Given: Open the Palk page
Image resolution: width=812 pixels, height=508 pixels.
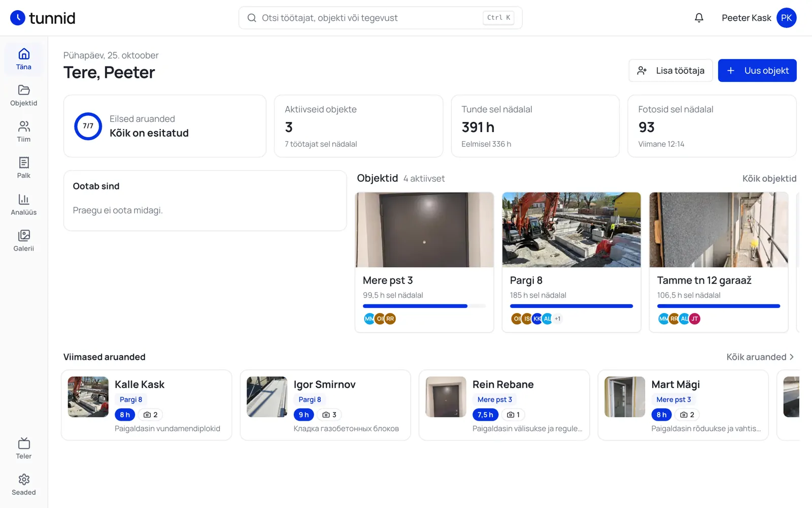Looking at the screenshot, I should [x=24, y=168].
